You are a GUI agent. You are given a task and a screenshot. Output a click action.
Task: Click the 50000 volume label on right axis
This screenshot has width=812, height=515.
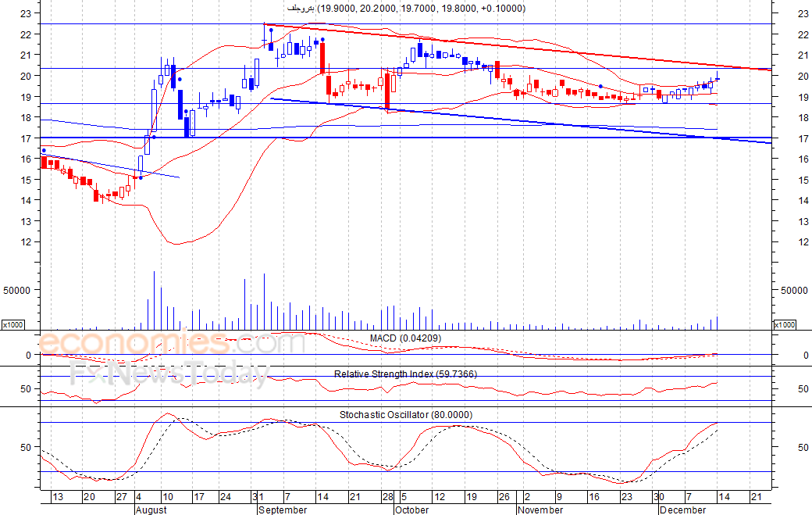click(794, 291)
